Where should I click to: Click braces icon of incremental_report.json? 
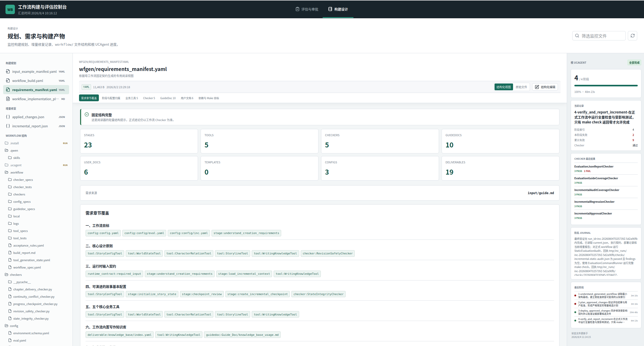8,126
